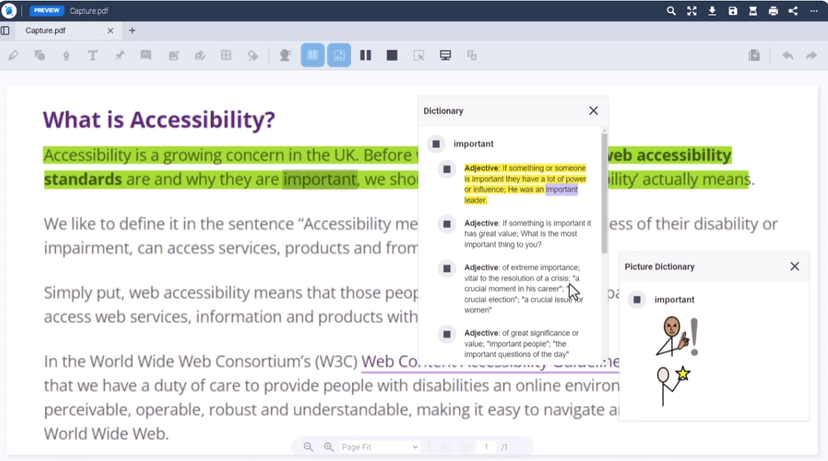Play the 'has great value' definition audio

(x=447, y=224)
